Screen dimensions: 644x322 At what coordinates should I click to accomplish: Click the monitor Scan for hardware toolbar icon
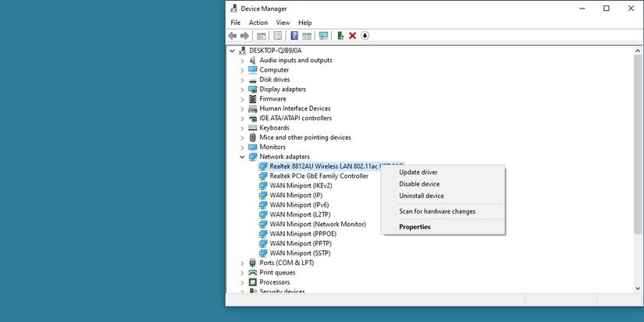point(324,36)
